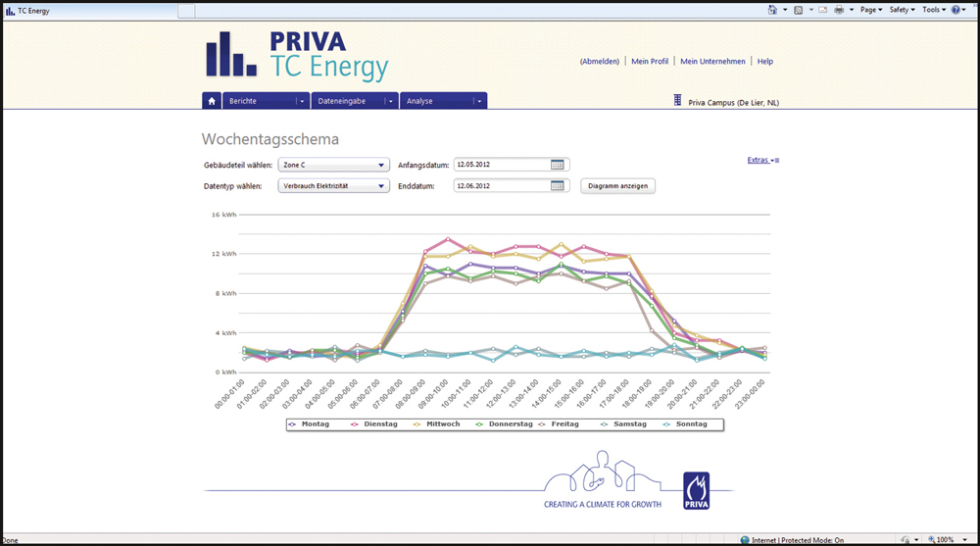Toggle the Donnerstag series in the legend
This screenshot has height=546, width=980.
pyautogui.click(x=505, y=424)
